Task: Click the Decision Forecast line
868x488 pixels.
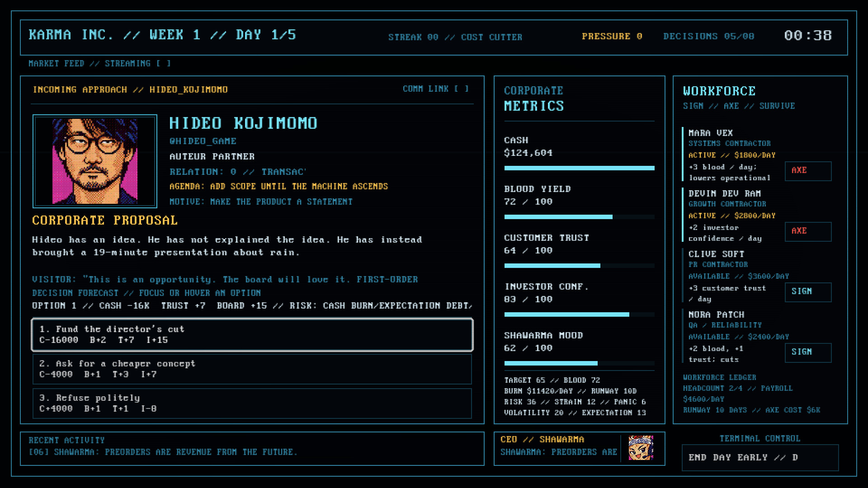Action: 146,293
